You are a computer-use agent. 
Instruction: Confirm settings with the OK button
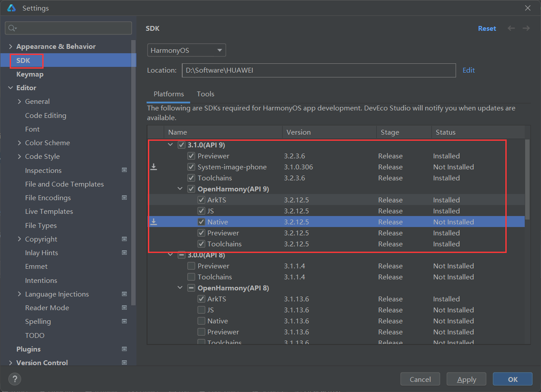[x=513, y=379]
